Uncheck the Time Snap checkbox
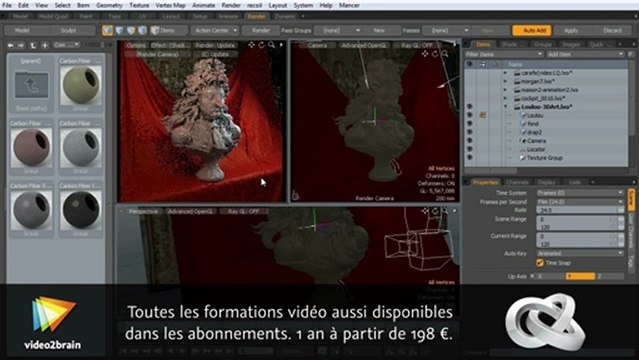639x360 pixels. coord(540,263)
